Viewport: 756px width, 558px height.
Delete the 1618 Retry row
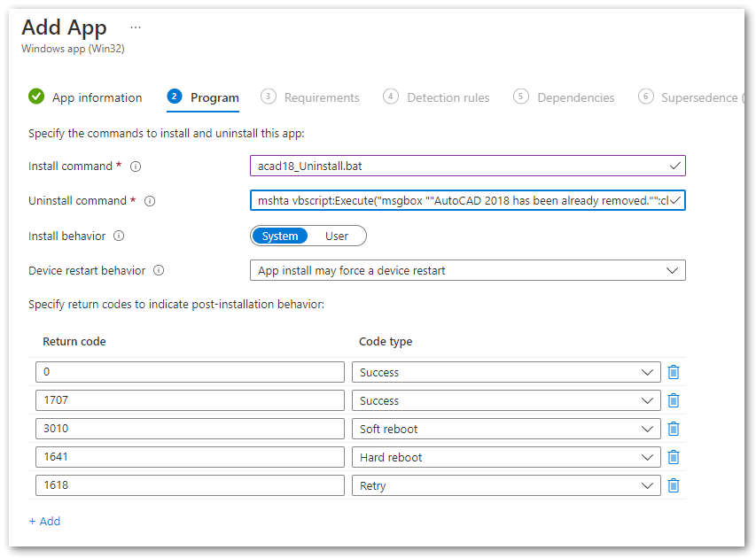click(x=674, y=485)
